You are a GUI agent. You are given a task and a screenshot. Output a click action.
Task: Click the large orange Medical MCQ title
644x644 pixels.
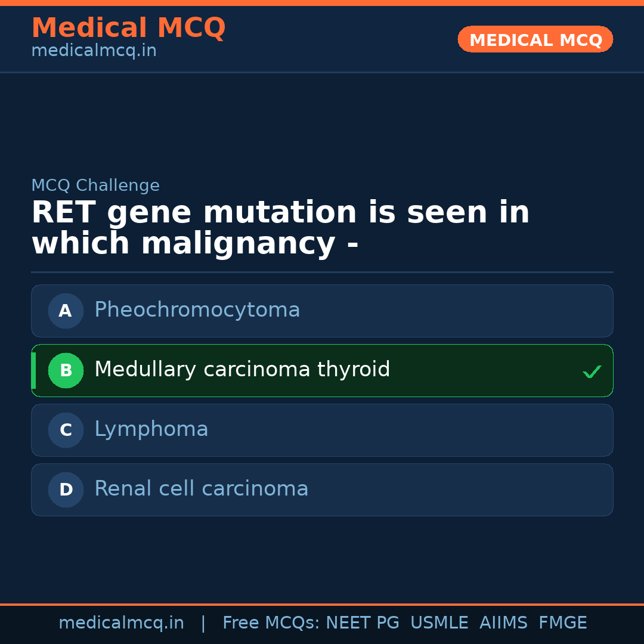128,28
